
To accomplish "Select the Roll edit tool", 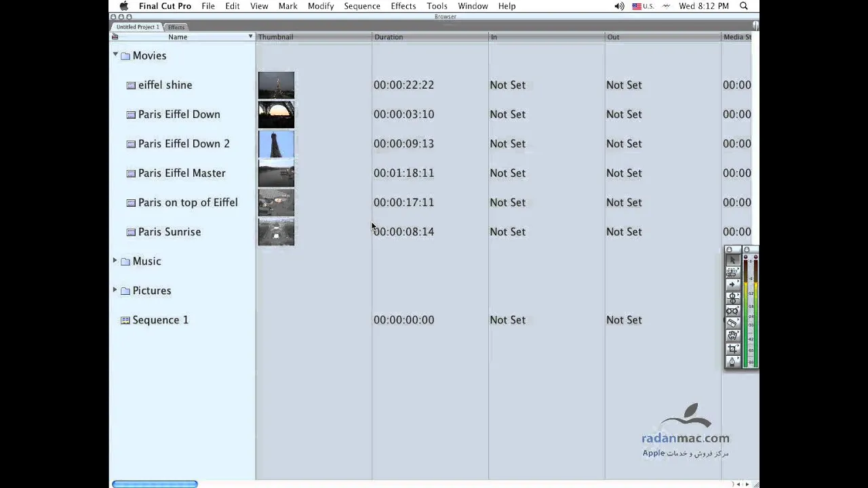I will [x=733, y=298].
